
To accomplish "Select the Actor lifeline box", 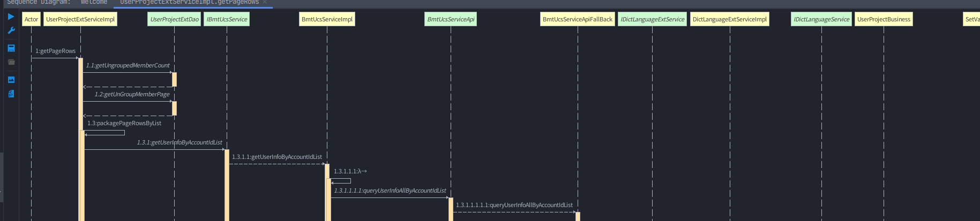I will pyautogui.click(x=31, y=19).
